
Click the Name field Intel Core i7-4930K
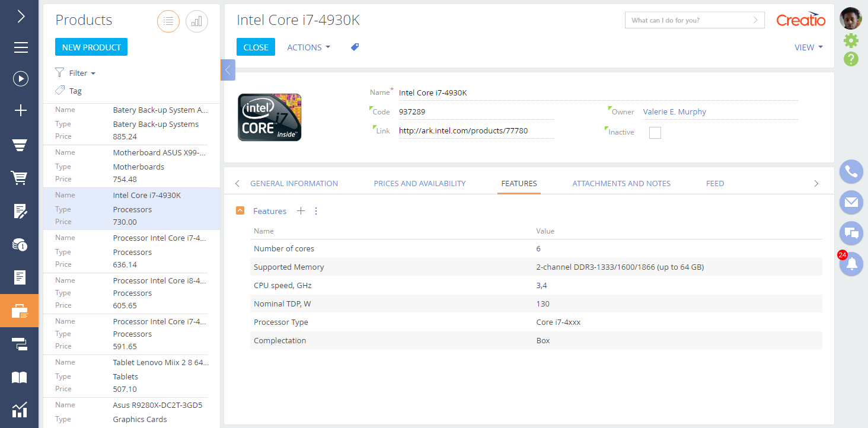(x=598, y=92)
